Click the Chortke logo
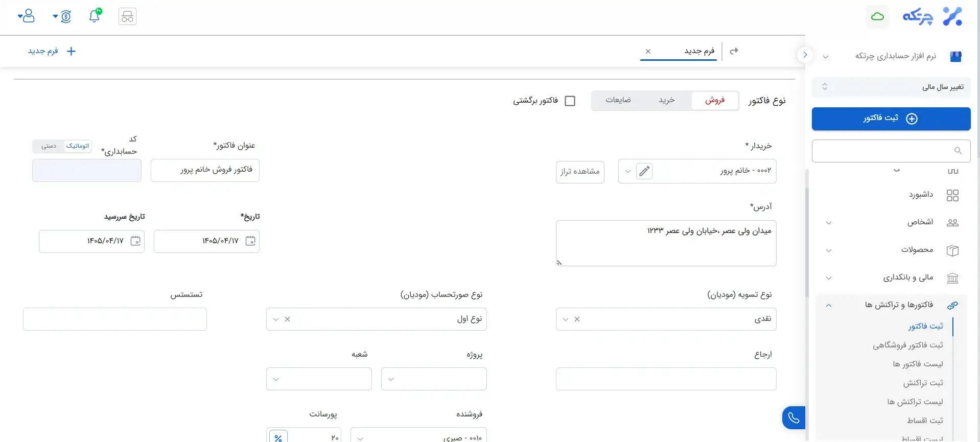Viewport: 980px width, 442px height. point(932,16)
